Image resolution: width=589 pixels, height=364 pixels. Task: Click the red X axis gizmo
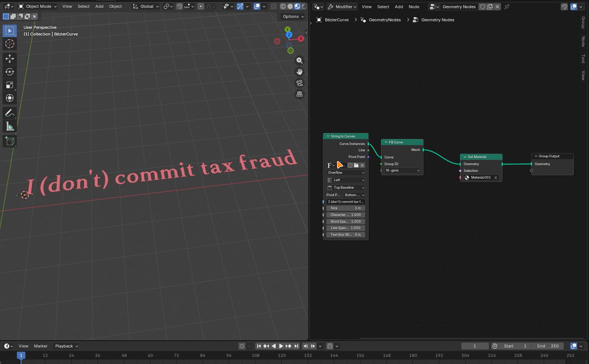pyautogui.click(x=301, y=38)
